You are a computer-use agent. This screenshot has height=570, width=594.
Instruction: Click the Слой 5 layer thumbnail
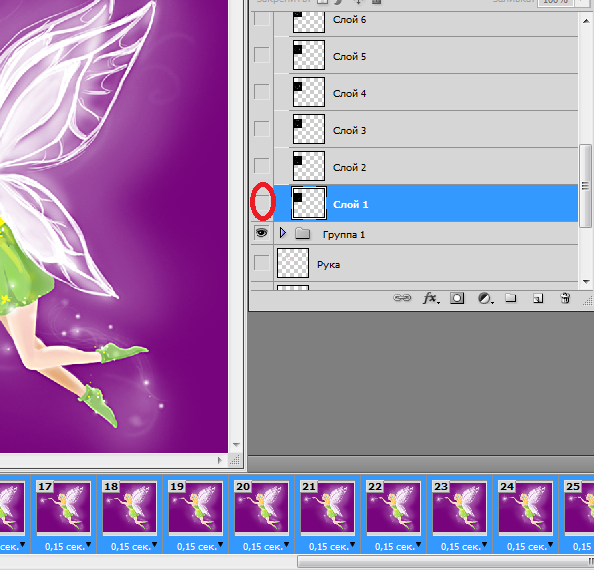[309, 55]
